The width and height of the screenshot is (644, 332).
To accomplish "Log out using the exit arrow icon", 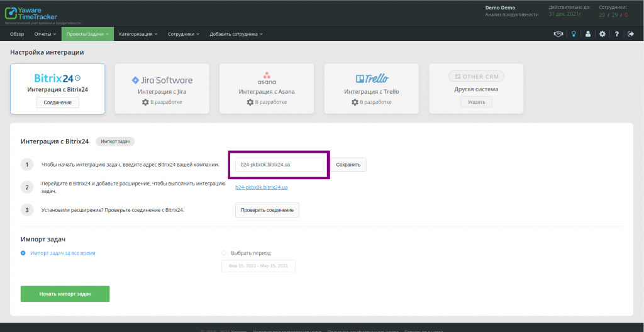I will click(631, 34).
